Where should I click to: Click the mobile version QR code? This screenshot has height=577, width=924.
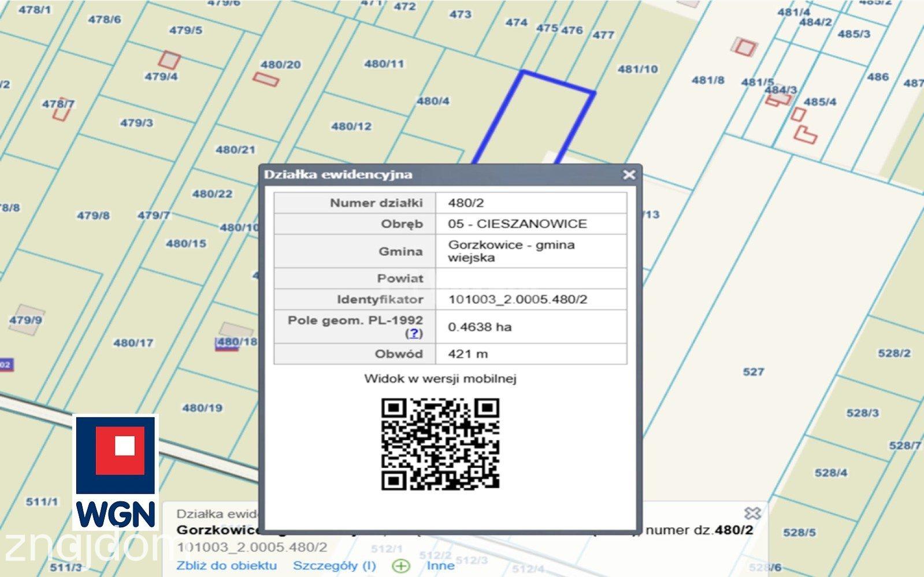[x=440, y=444]
